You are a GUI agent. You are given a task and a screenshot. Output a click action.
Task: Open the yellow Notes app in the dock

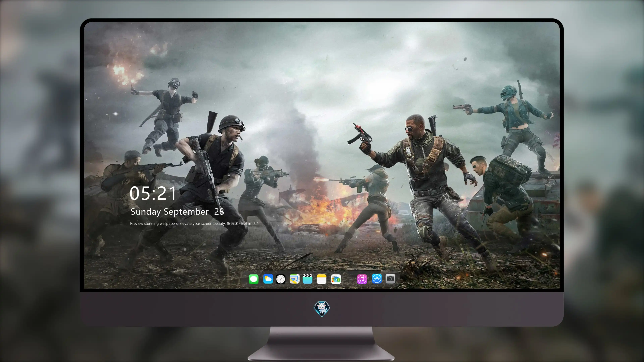(x=321, y=279)
